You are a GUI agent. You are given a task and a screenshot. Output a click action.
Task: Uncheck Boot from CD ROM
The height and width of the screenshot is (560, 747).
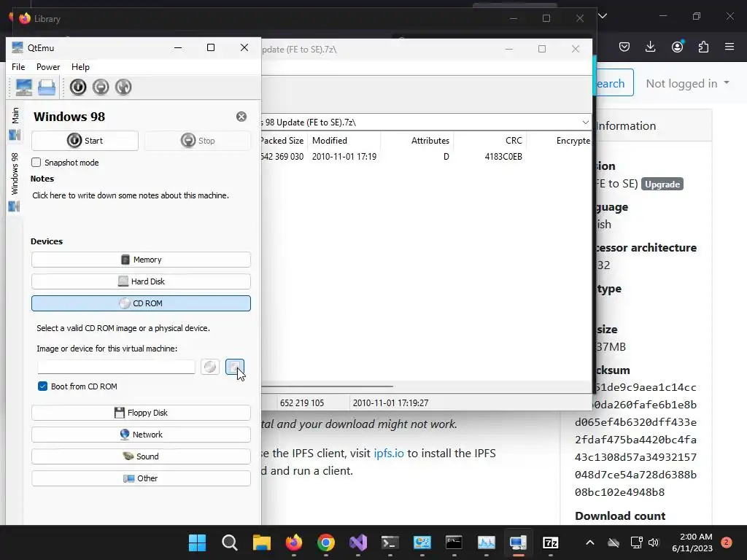pos(42,386)
